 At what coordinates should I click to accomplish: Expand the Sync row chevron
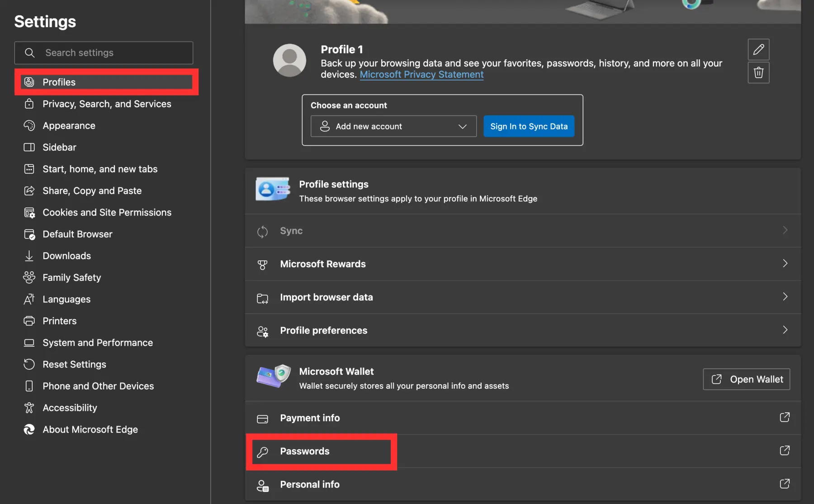(785, 230)
